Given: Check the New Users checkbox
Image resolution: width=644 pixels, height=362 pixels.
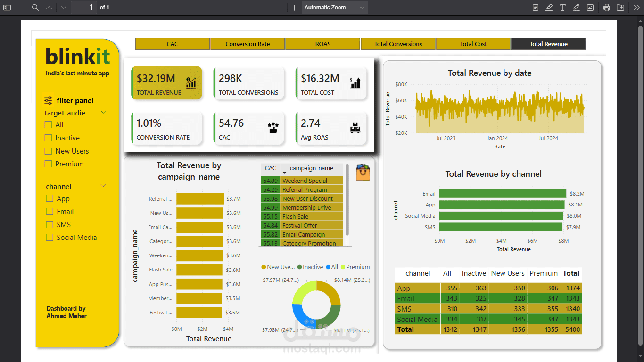Looking at the screenshot, I should [48, 151].
